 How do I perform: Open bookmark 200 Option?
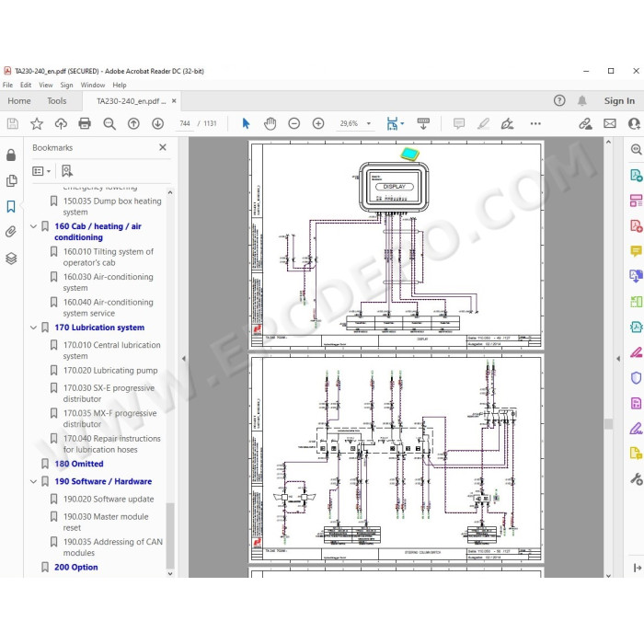pos(76,568)
